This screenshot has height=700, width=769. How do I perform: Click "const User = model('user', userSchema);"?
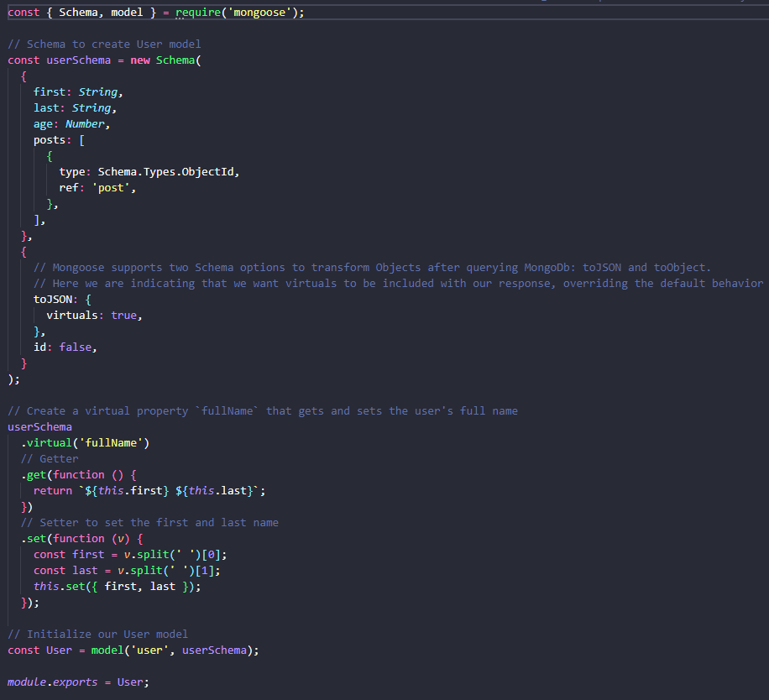coord(133,650)
